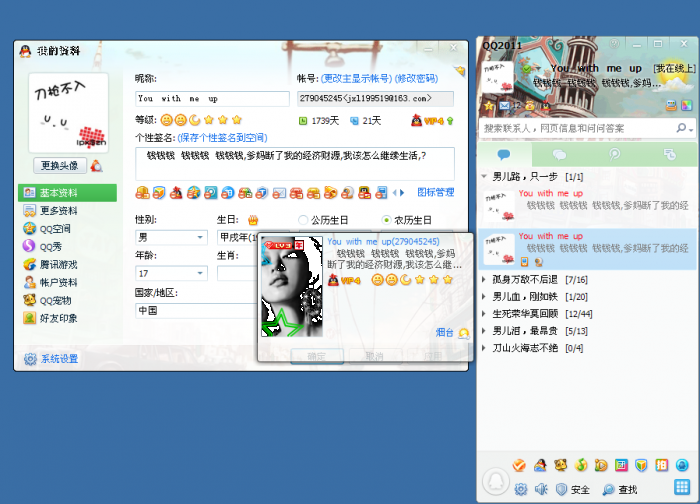Open the QQ penguin surfing icon in bottom bar

coord(540,465)
